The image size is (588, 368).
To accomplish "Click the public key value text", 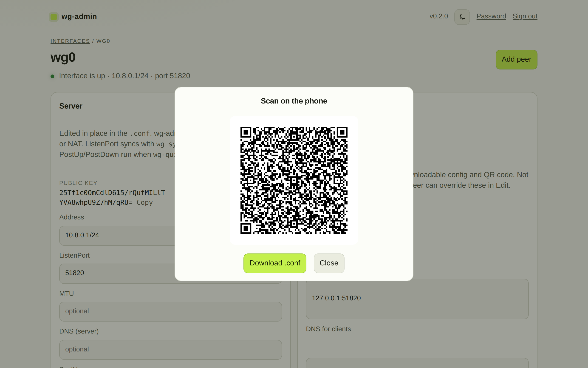I will pyautogui.click(x=112, y=198).
